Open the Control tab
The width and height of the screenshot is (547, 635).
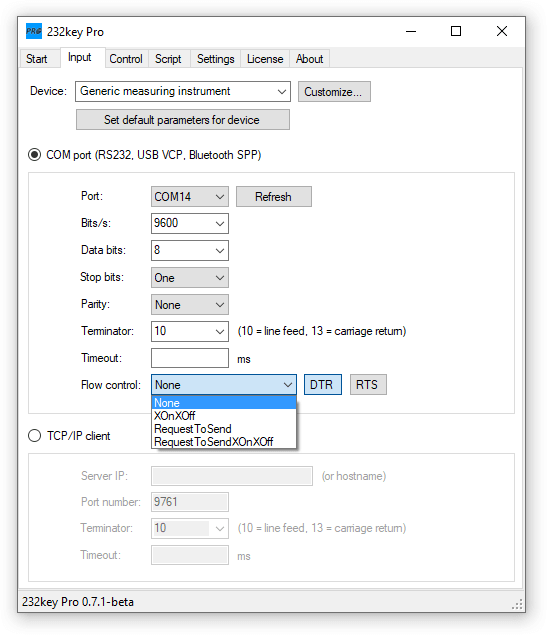coord(126,59)
